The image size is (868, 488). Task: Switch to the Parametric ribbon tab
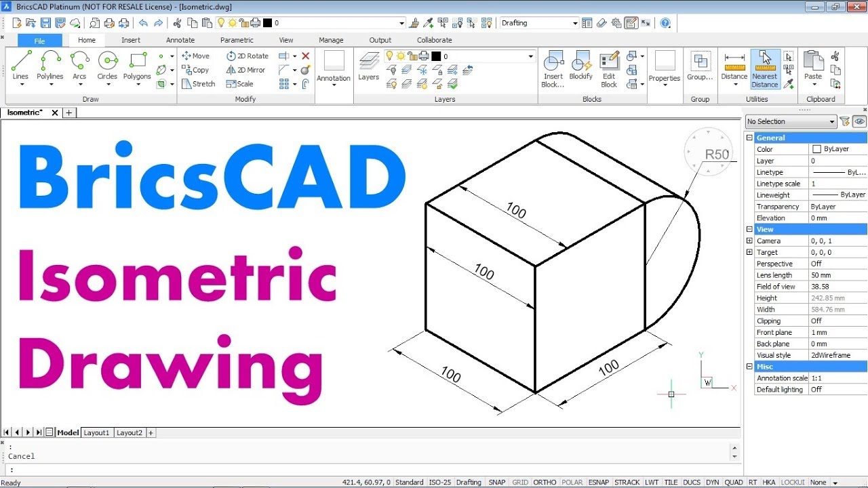coord(237,40)
